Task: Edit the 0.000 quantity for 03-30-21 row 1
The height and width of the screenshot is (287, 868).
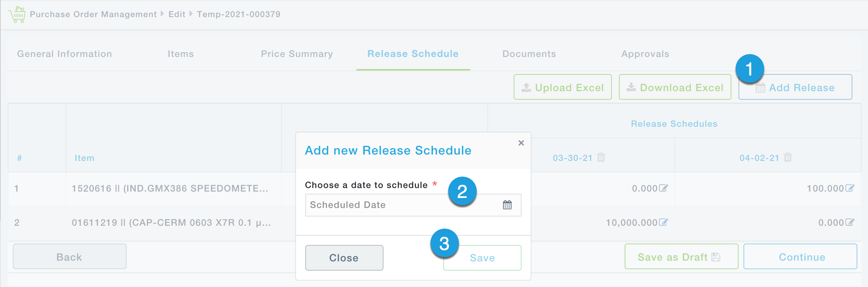Action: (663, 188)
